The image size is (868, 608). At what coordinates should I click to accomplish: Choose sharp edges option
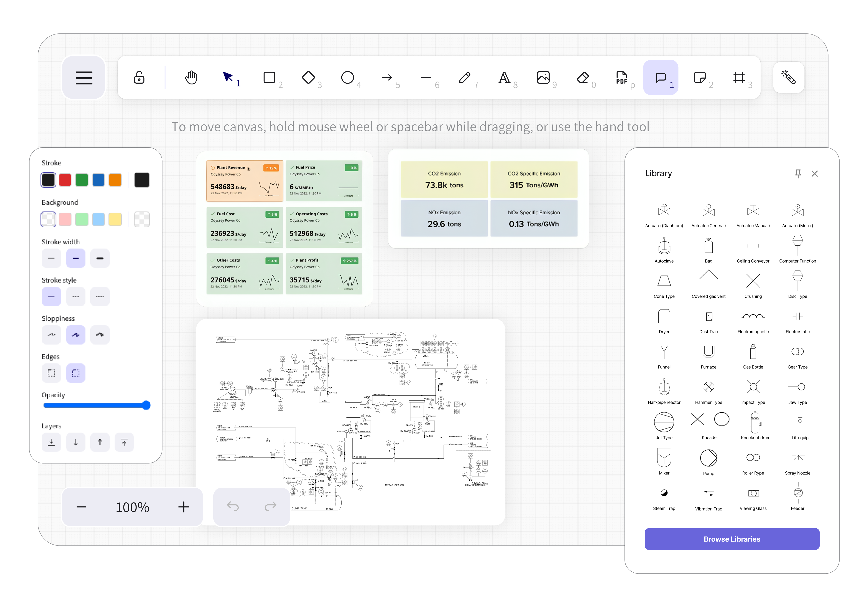(51, 373)
